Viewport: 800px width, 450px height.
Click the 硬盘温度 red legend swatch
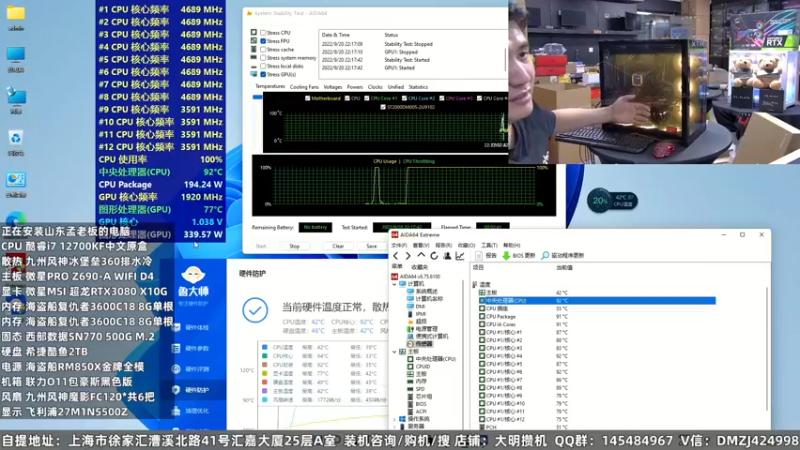tap(265, 382)
